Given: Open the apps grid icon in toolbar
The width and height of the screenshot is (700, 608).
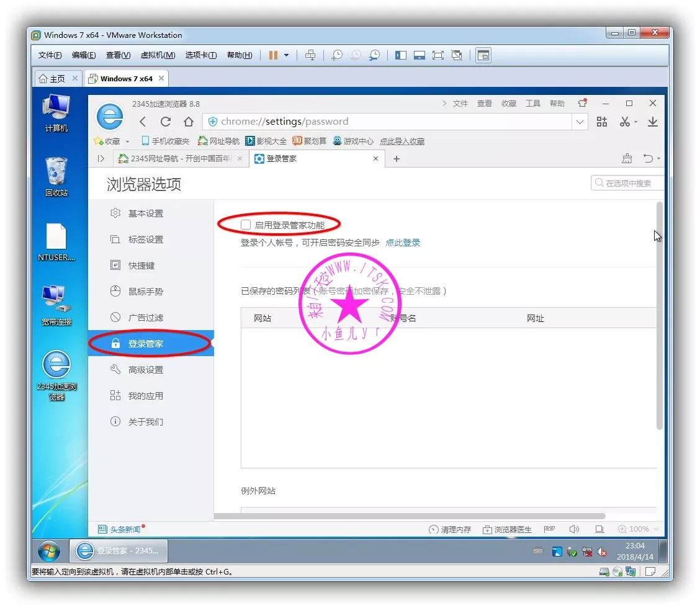Looking at the screenshot, I should [601, 122].
